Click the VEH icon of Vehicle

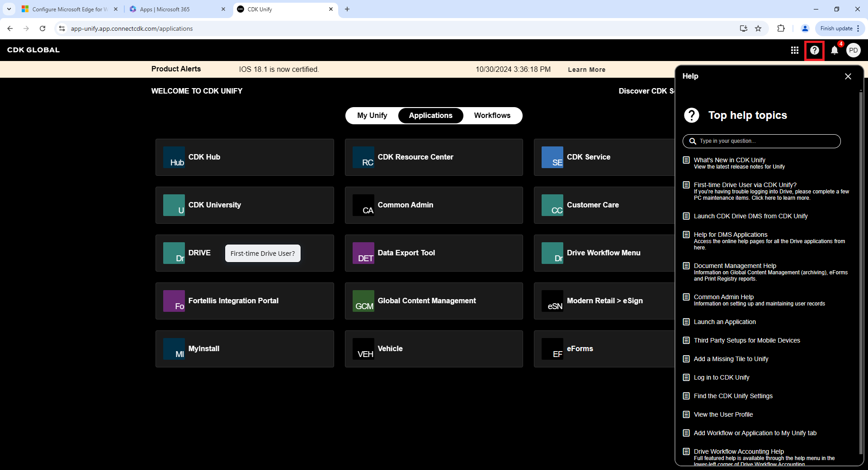tap(363, 349)
